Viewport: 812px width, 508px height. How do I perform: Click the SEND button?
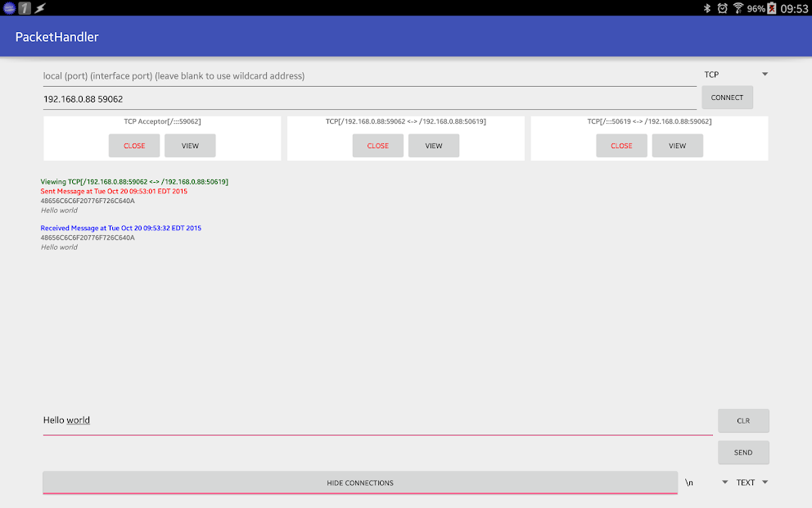[743, 452]
